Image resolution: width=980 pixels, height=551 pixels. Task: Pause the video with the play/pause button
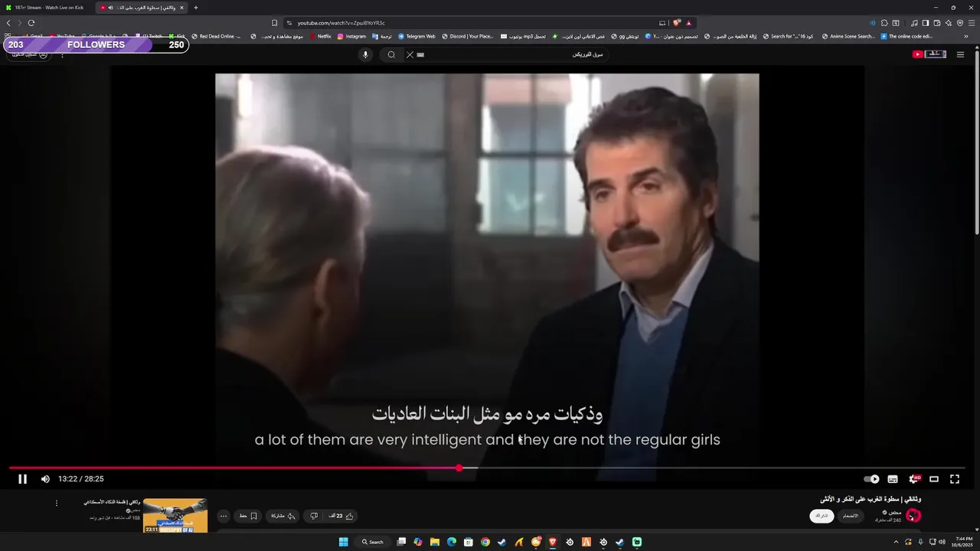point(23,479)
